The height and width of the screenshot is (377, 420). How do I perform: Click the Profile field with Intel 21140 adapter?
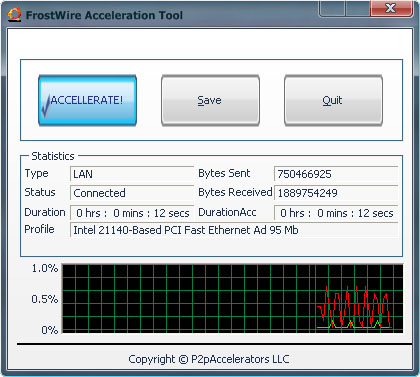point(234,230)
